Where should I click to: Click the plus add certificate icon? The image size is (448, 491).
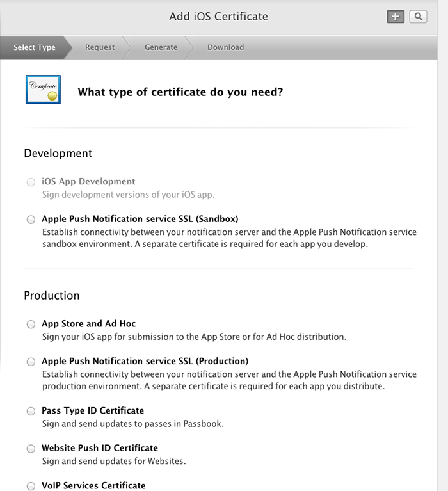click(x=396, y=17)
